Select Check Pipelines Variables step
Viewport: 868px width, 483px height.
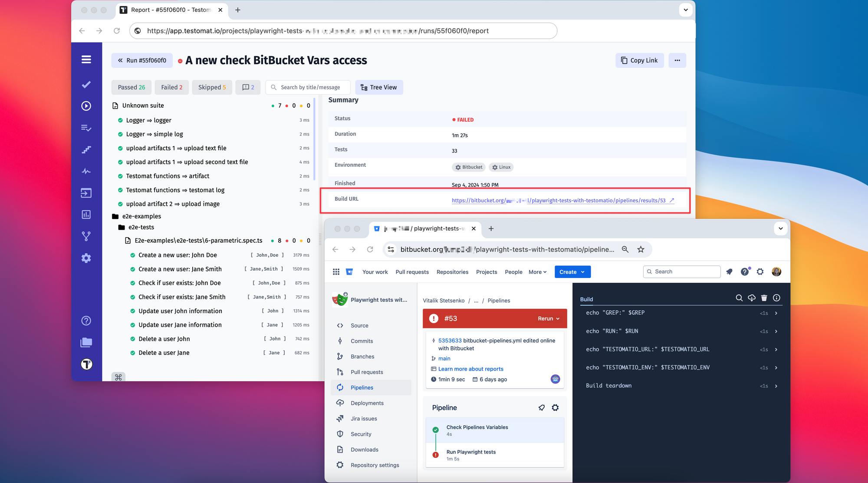495,430
